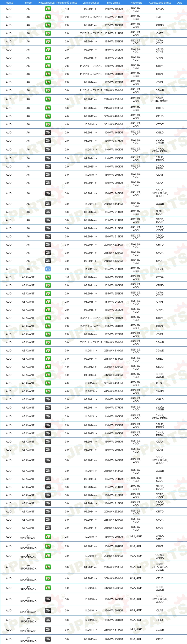Click the Moc silnika column header
187x644 pixels.
click(x=113, y=2)
